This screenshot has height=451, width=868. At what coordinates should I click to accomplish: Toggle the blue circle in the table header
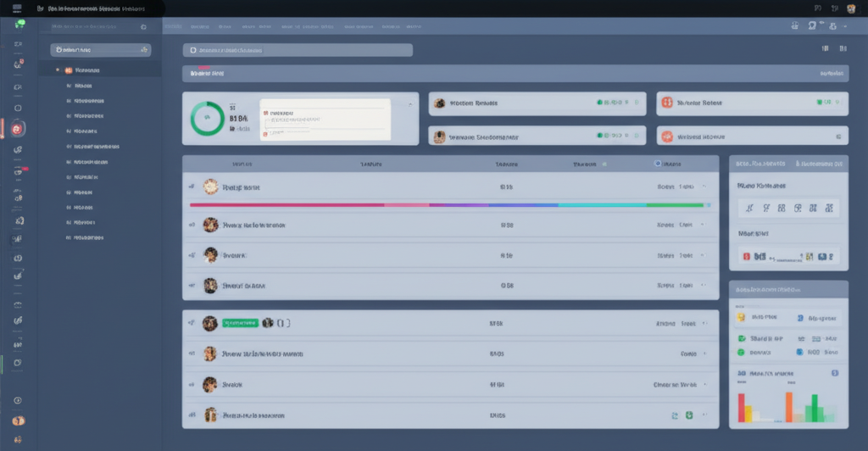[658, 164]
